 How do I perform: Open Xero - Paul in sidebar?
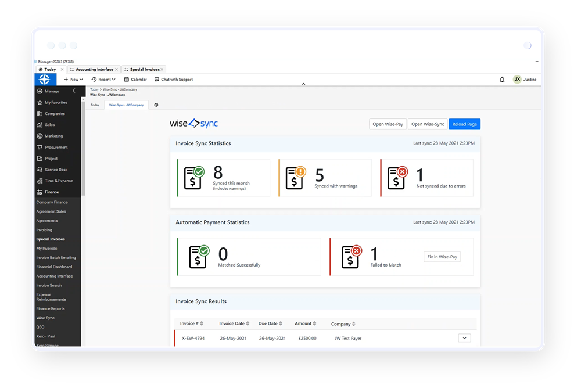coord(45,336)
